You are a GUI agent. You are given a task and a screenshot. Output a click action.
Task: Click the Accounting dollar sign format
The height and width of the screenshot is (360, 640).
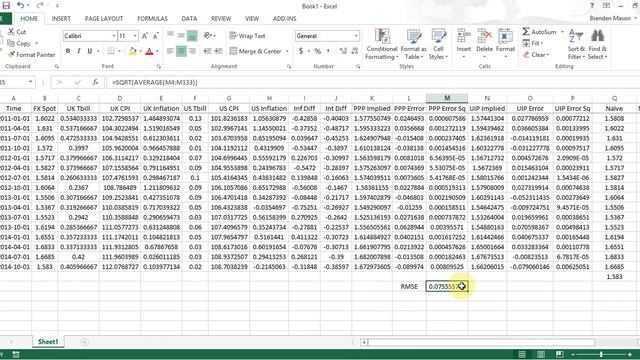tap(301, 51)
